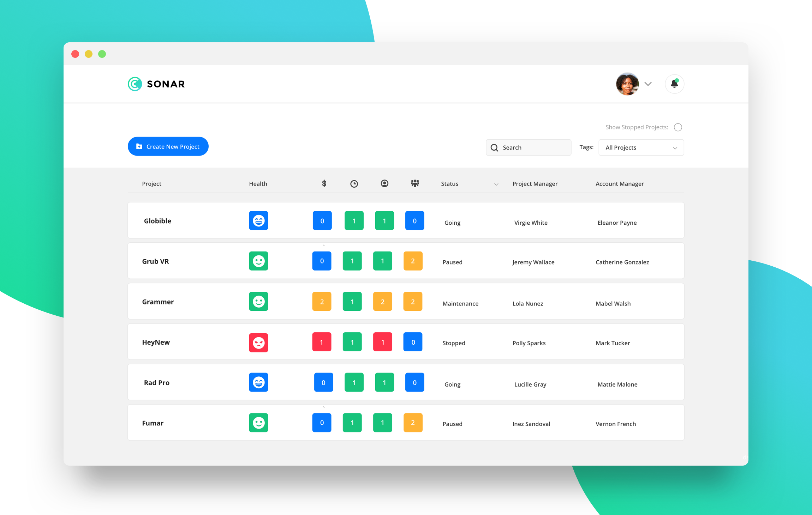The image size is (812, 515).
Task: Click the clock column header icon
Action: (354, 183)
